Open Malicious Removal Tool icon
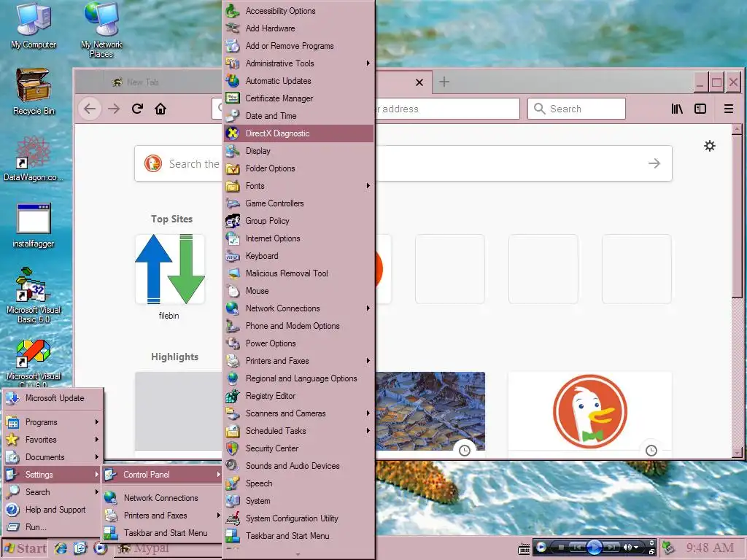Screen dimensions: 747x560 pyautogui.click(x=233, y=273)
